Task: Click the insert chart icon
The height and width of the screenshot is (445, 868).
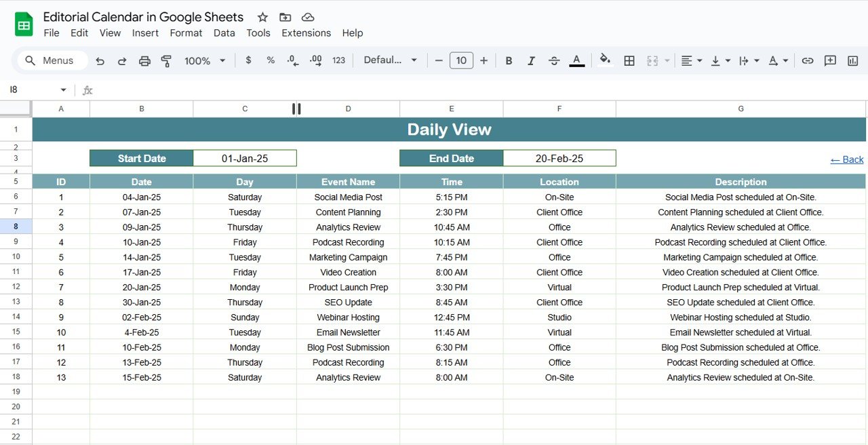Action: [852, 61]
